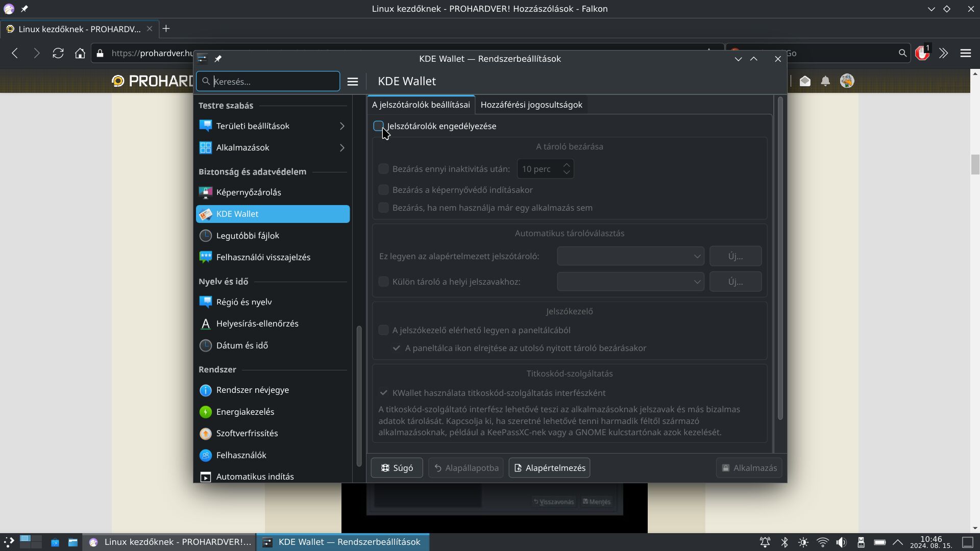The width and height of the screenshot is (980, 551).
Task: Click the Alapállapotba reset button
Action: [466, 468]
